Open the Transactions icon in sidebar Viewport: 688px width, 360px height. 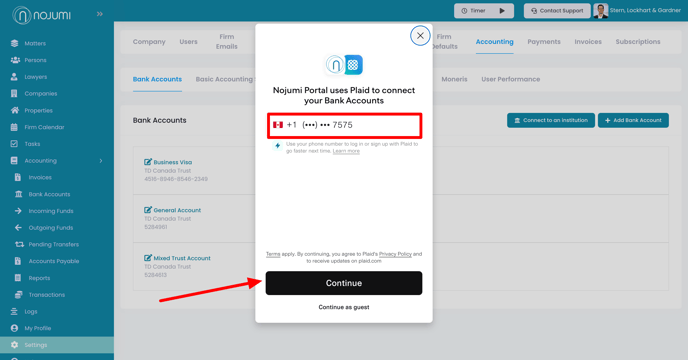point(18,295)
